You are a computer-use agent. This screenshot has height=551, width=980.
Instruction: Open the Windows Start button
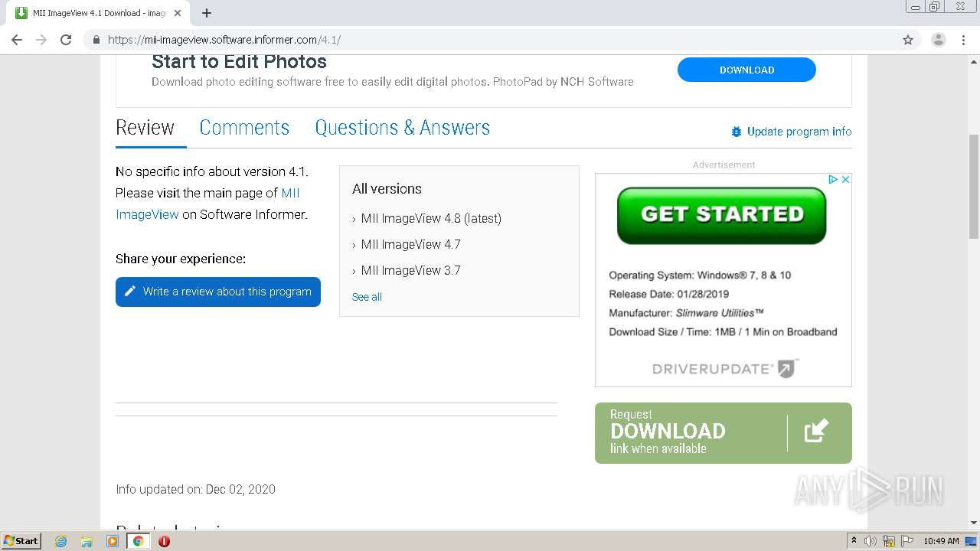click(x=21, y=541)
